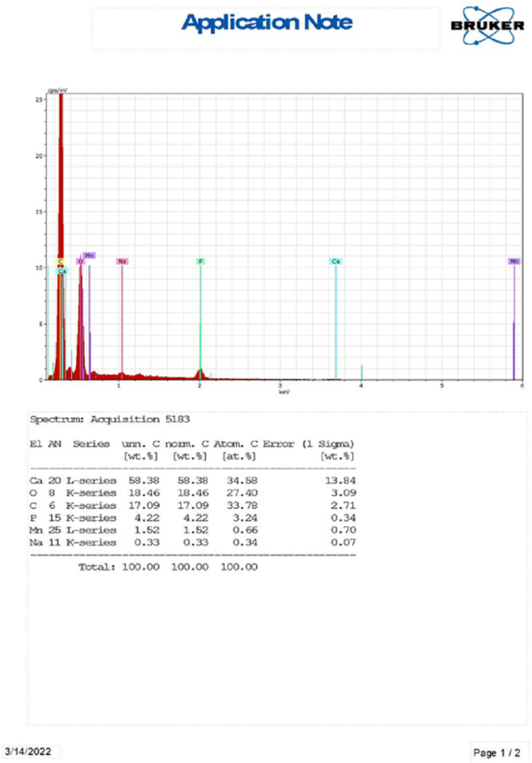Image resolution: width=532 pixels, height=763 pixels.
Task: Click the Ca atomic percent value 34.58
Action: (x=242, y=481)
